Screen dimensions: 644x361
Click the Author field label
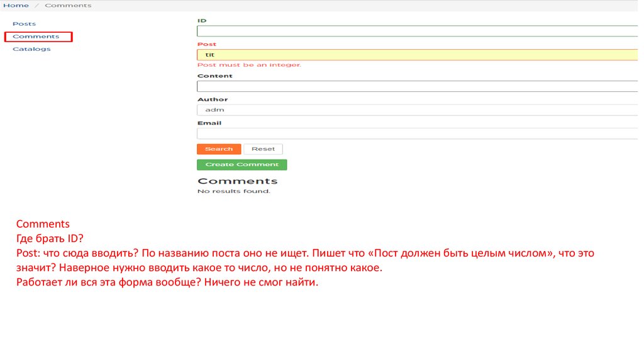[x=213, y=99]
